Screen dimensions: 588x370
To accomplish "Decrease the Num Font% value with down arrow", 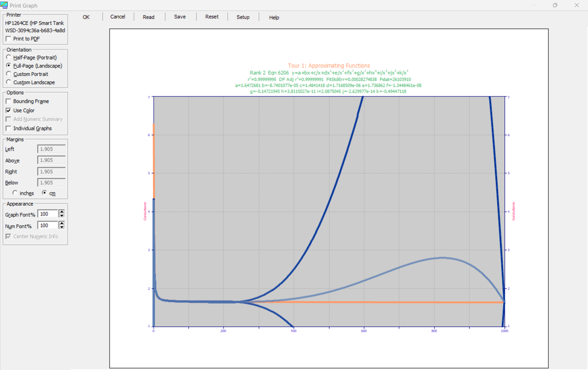I will 62,227.
